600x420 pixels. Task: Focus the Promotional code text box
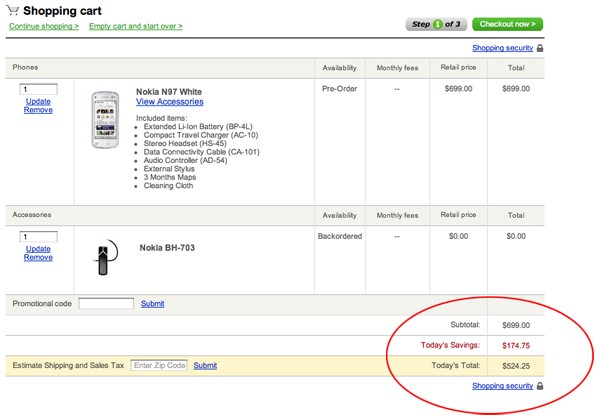pyautogui.click(x=105, y=303)
